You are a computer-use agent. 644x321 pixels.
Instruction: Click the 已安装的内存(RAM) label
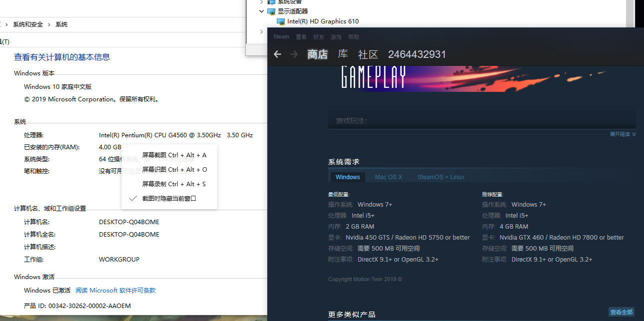coord(52,147)
